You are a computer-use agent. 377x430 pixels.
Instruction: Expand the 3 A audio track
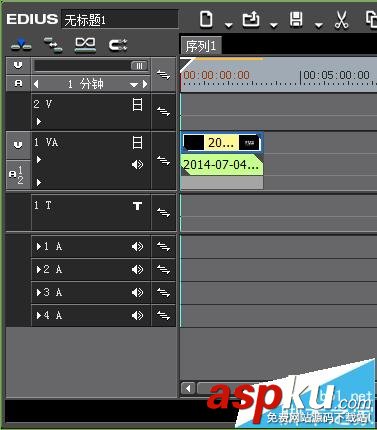(39, 292)
